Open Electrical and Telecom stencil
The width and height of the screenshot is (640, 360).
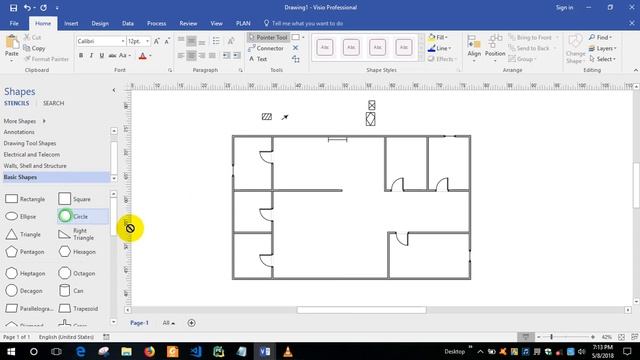pyautogui.click(x=32, y=155)
